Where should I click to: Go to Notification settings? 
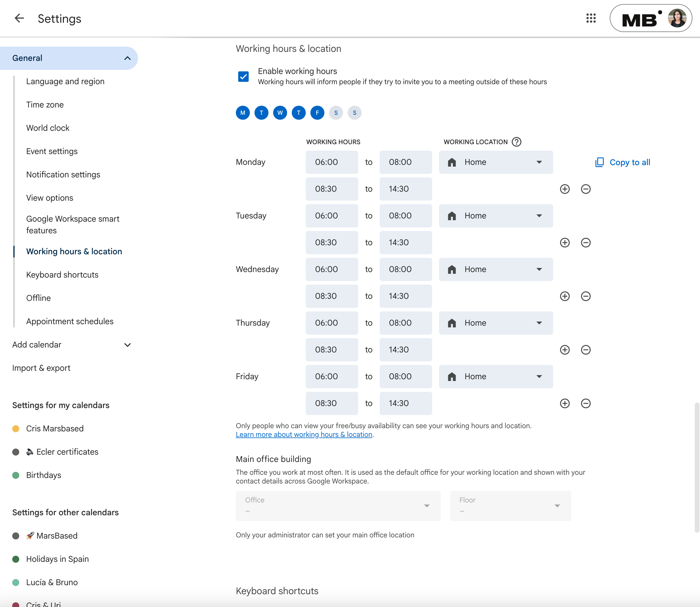63,174
